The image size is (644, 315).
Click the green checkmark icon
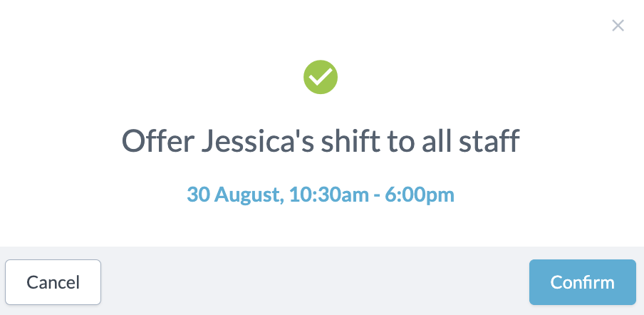[321, 77]
